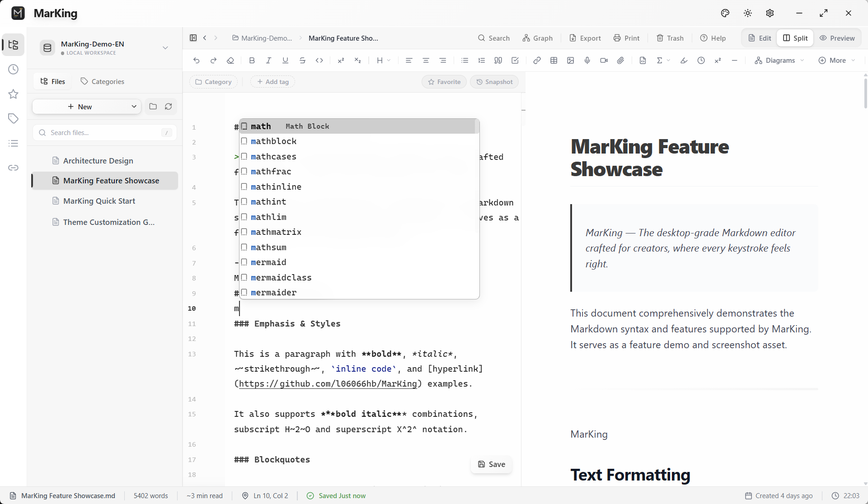Toggle light/dark mode sun icon
Viewport: 868px width, 504px height.
point(748,13)
